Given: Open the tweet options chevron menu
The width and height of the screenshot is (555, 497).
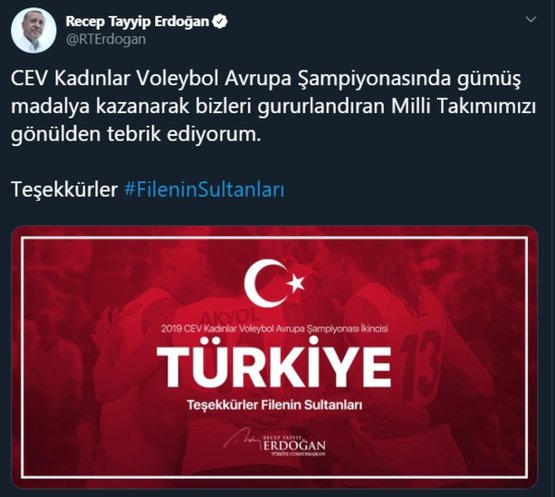Looking at the screenshot, I should click(x=531, y=19).
